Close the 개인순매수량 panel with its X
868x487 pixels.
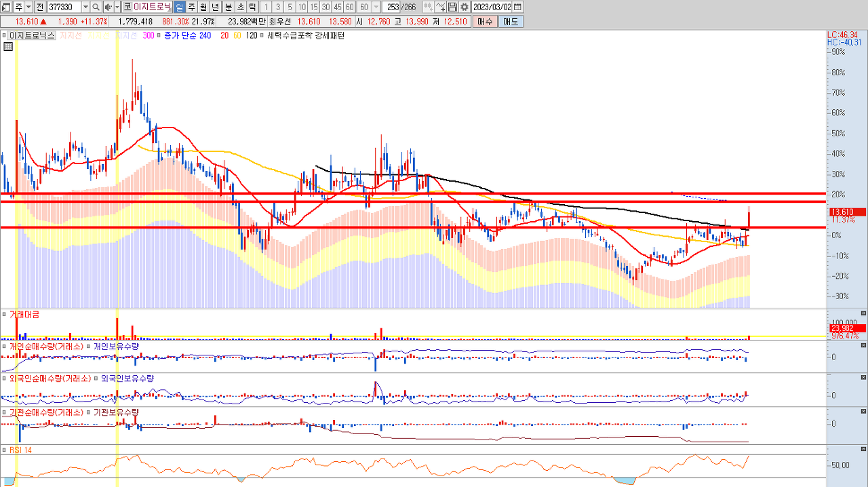pyautogui.click(x=863, y=345)
